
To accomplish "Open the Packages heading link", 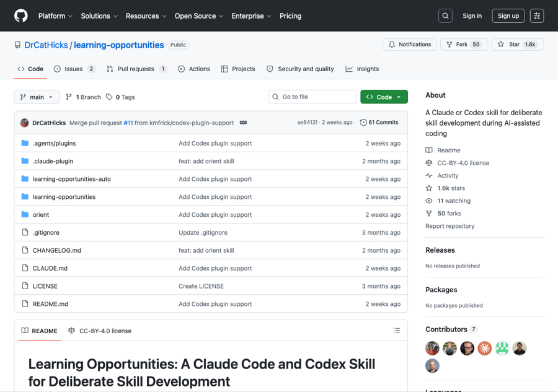I will [x=441, y=290].
